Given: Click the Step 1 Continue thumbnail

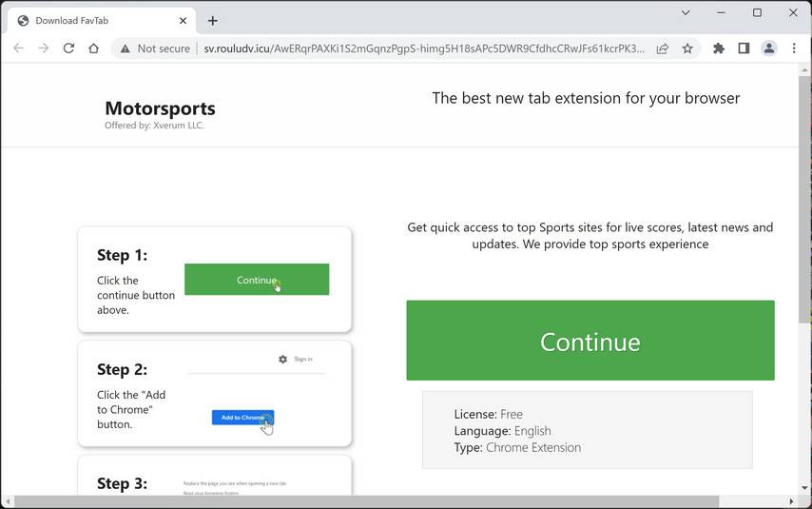Looking at the screenshot, I should tap(257, 280).
